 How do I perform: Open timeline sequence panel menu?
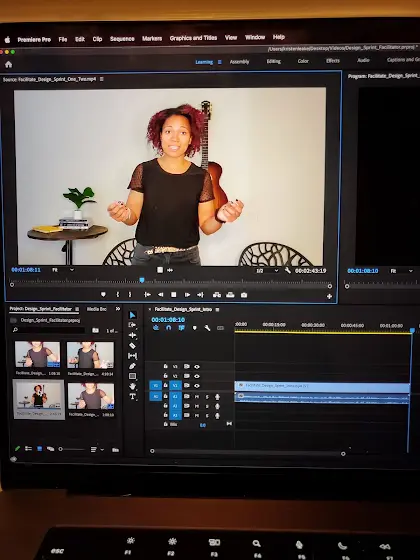[x=218, y=310]
